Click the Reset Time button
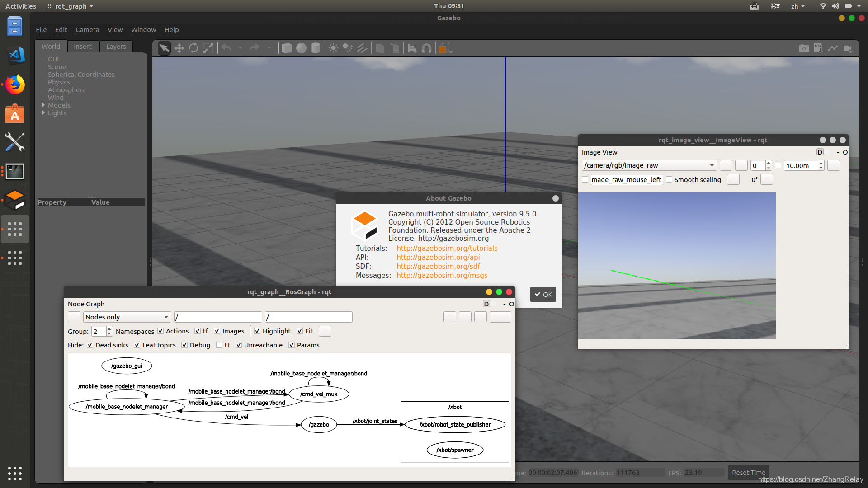Image resolution: width=868 pixels, height=488 pixels. pos(749,473)
